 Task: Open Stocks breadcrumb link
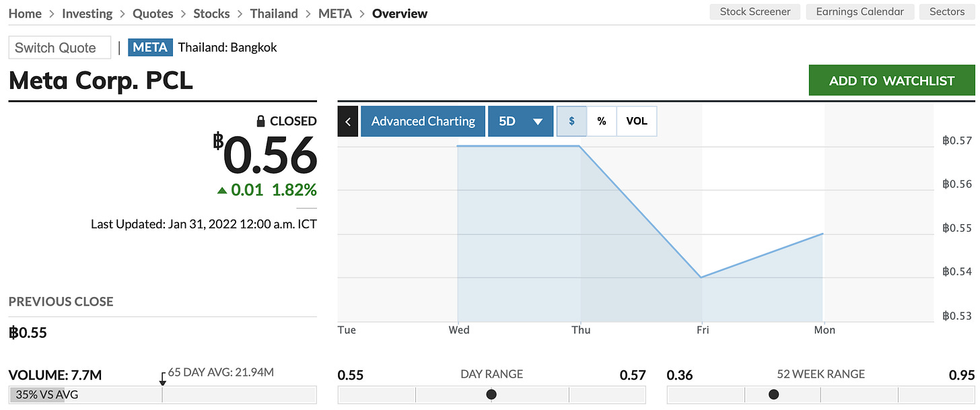(x=211, y=13)
